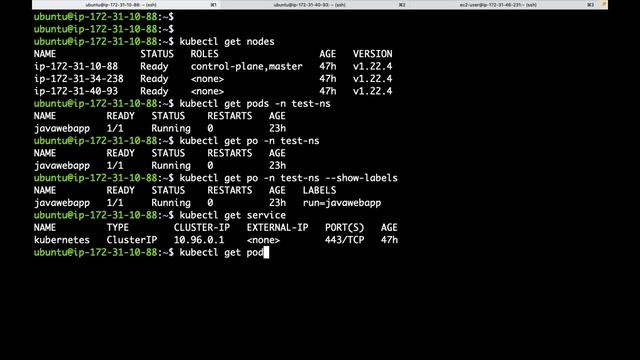Click the PORT(S) column header
The height and width of the screenshot is (360, 640).
tap(344, 227)
